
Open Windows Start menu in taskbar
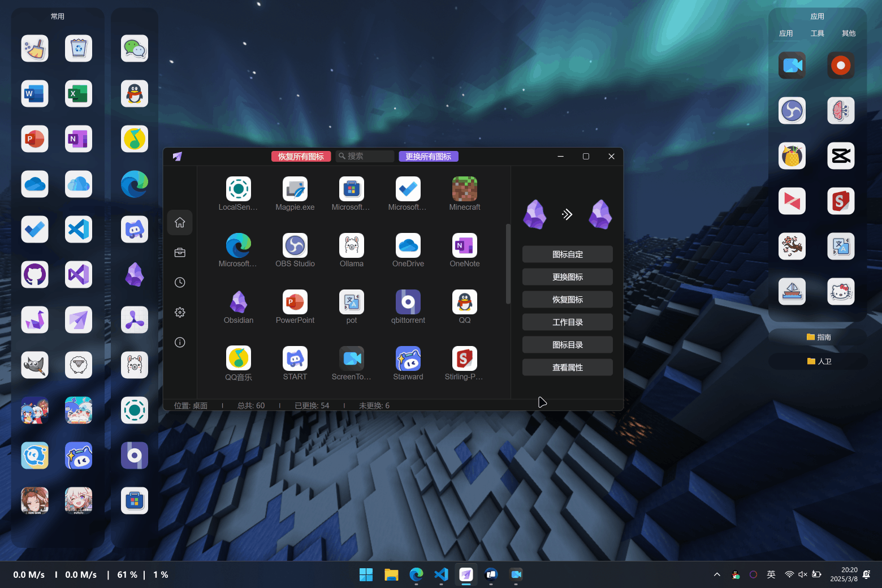pyautogui.click(x=366, y=575)
